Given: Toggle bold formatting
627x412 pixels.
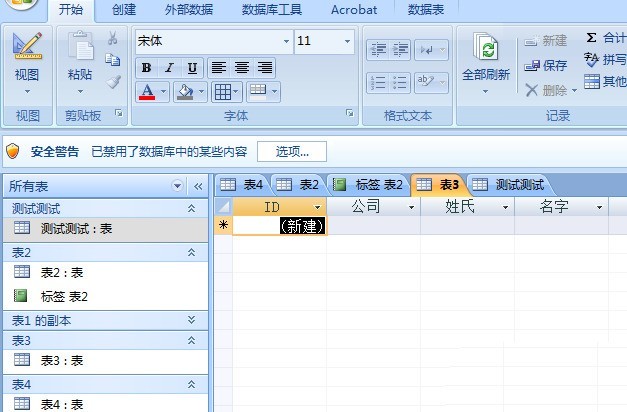Looking at the screenshot, I should pos(147,68).
